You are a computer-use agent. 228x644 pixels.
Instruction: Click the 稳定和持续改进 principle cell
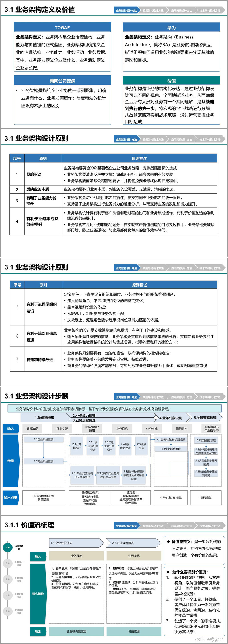(x=43, y=360)
